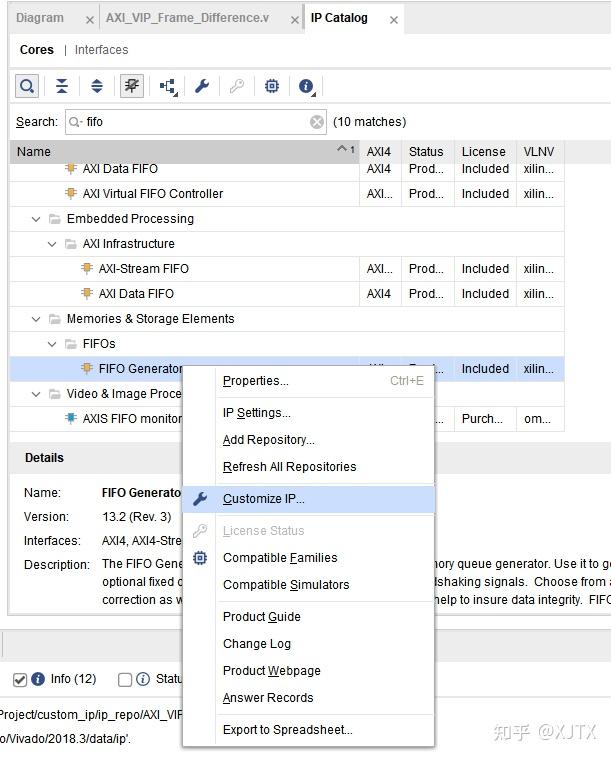Click the Collapse All toolbar icon
The width and height of the screenshot is (611, 758).
[x=62, y=87]
